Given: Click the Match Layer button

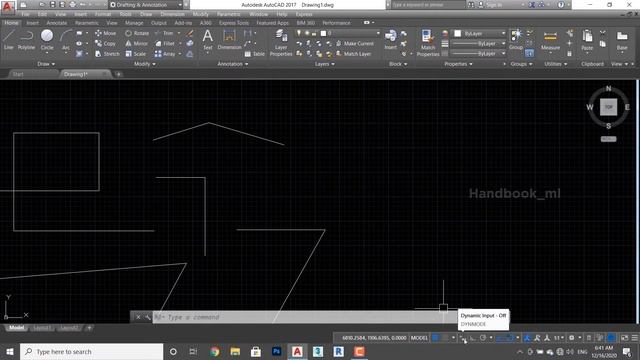Looking at the screenshot, I should 353,54.
